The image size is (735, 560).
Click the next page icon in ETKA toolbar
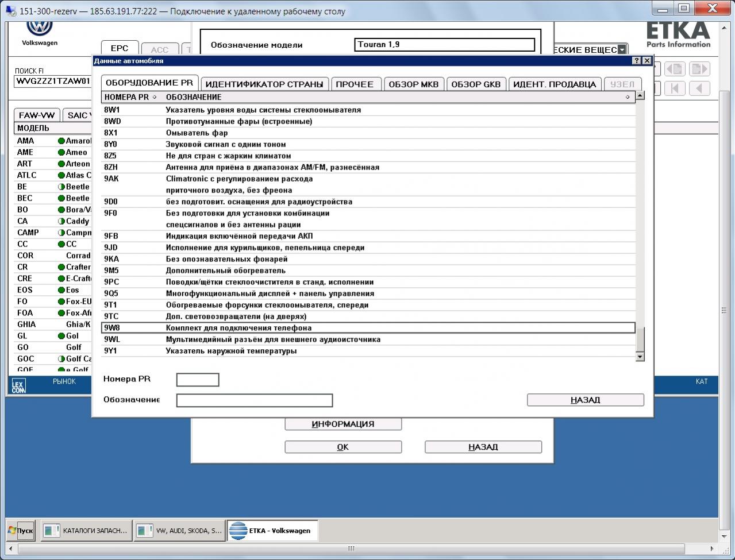pos(699,69)
